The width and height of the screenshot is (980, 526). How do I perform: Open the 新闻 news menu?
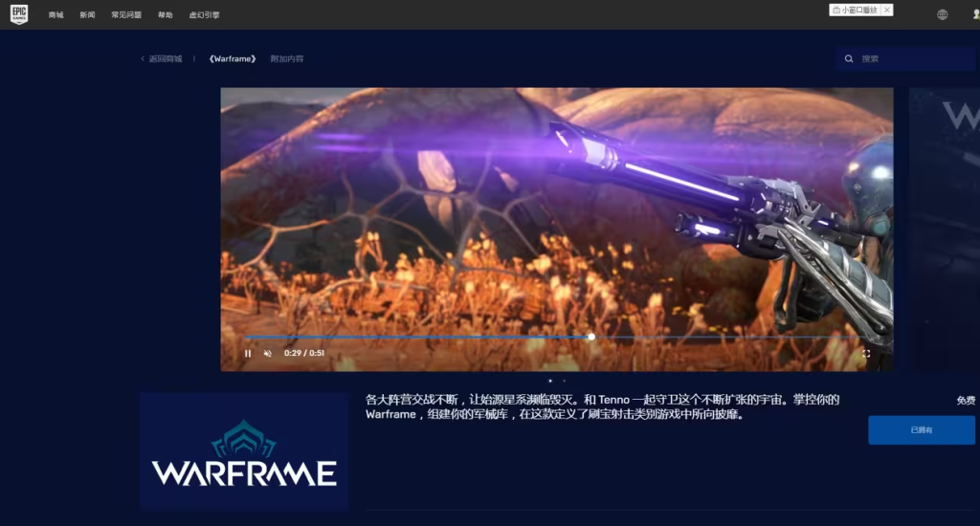87,15
